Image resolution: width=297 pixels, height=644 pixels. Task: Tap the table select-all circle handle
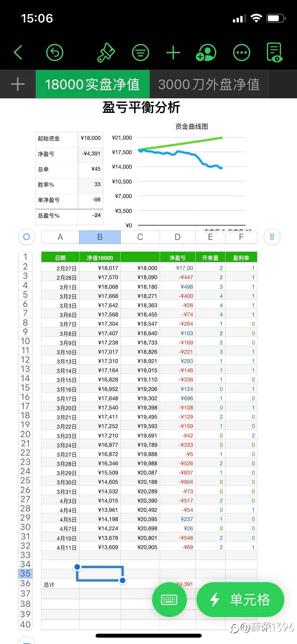click(26, 237)
